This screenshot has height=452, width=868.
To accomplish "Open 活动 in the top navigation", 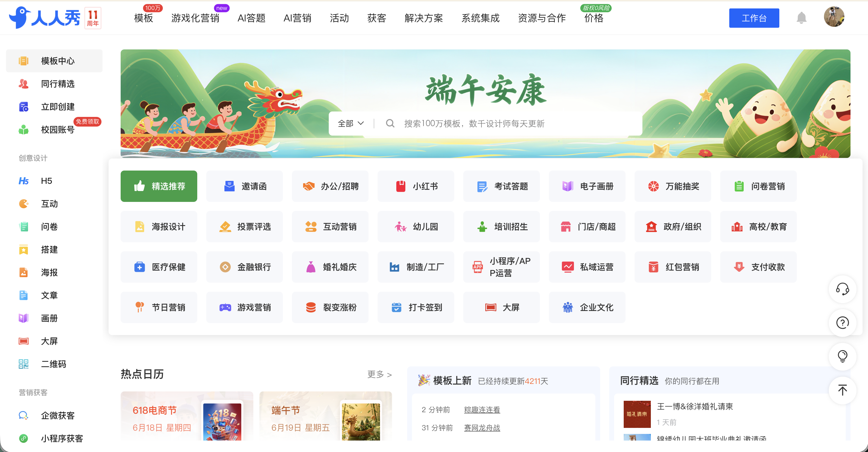I will tap(339, 18).
